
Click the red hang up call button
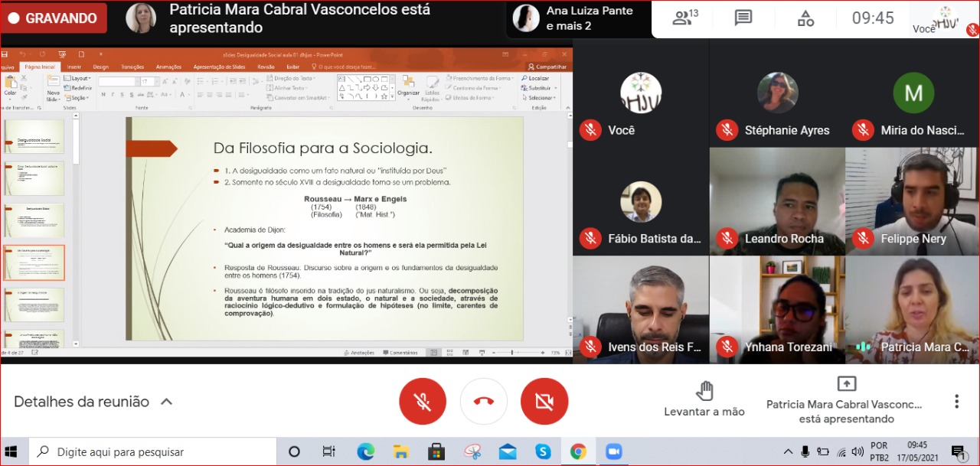[x=483, y=401]
